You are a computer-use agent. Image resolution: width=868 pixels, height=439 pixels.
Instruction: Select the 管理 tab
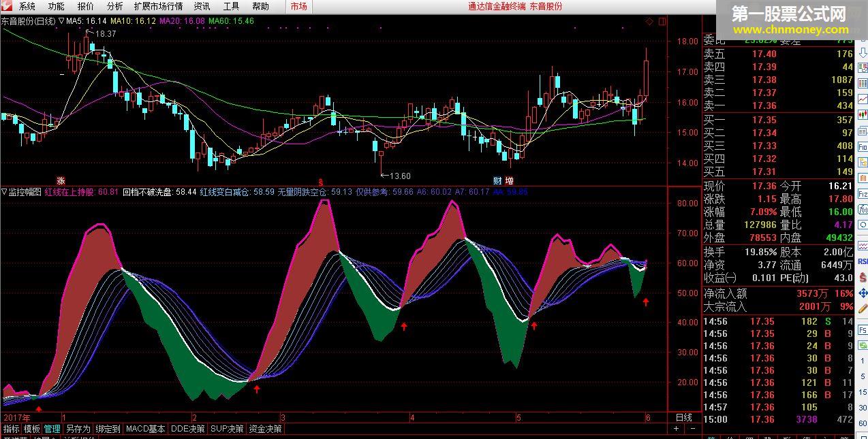[x=52, y=429]
